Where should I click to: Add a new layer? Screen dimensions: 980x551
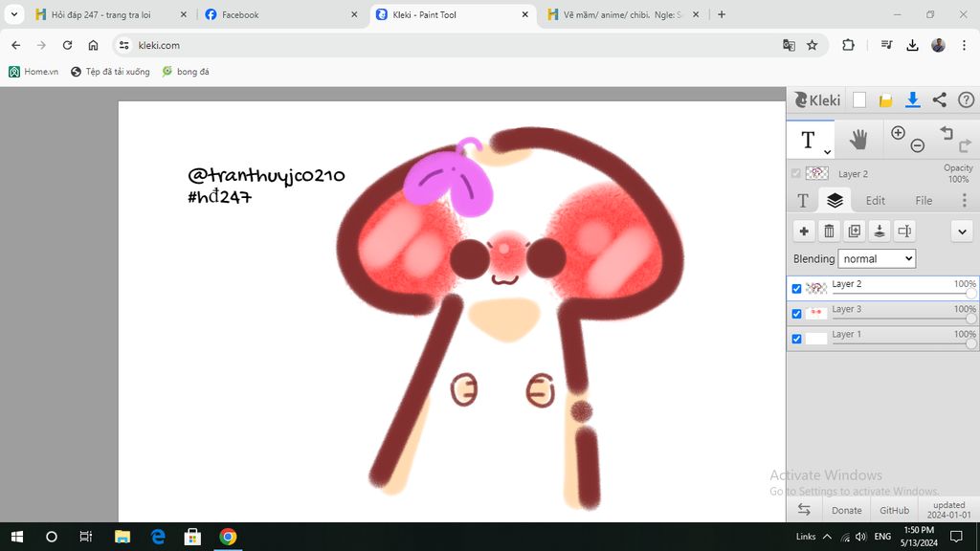(x=804, y=231)
